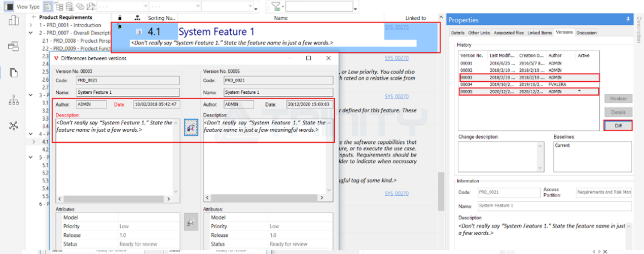
Task: Open the bar chart icon in left sidebar
Action: click(14, 20)
